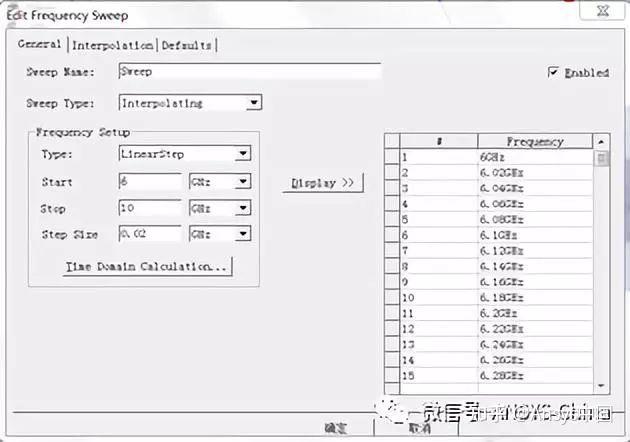Open the Stop unit GHz dropdown
This screenshot has height=442, width=630.
tap(243, 208)
